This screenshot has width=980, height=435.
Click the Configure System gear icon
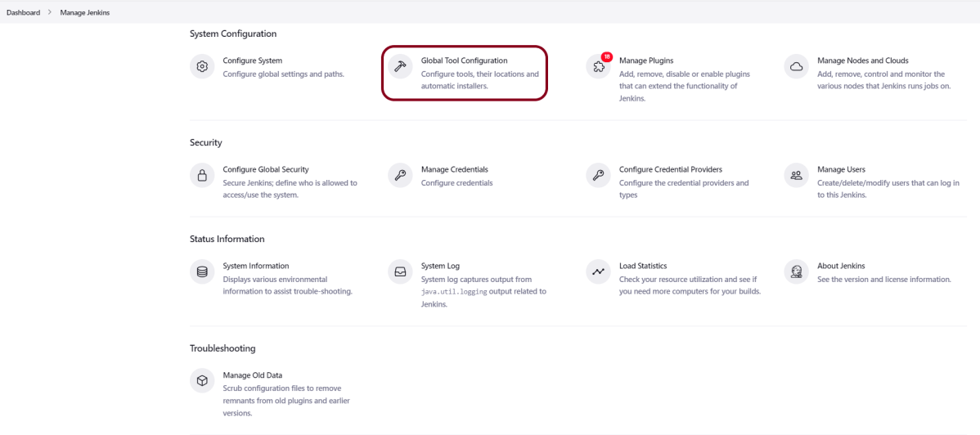tap(202, 67)
